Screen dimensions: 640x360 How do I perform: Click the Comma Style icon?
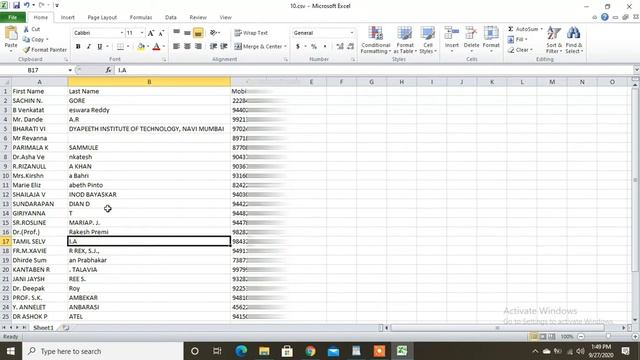tap(325, 47)
